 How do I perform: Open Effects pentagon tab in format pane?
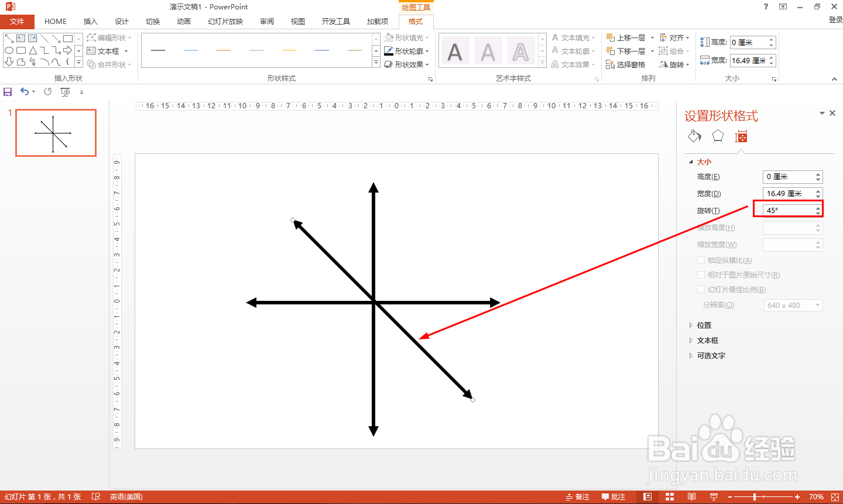(x=718, y=136)
